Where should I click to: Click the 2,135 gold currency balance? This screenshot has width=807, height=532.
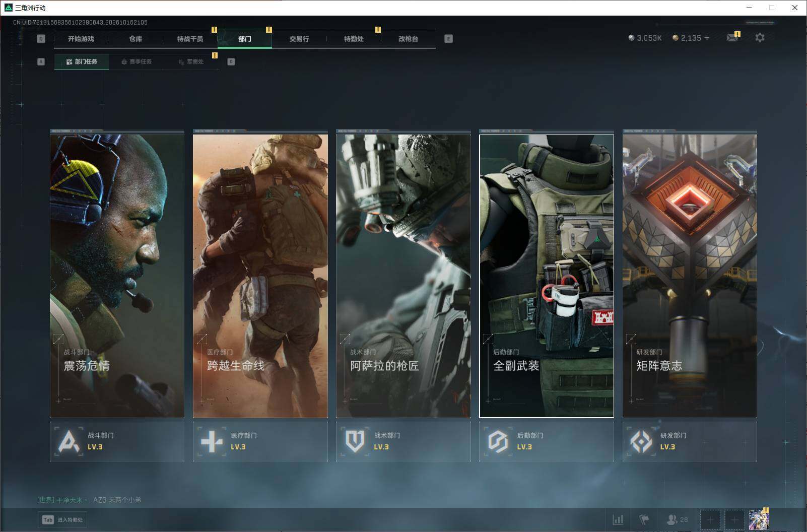click(x=687, y=38)
